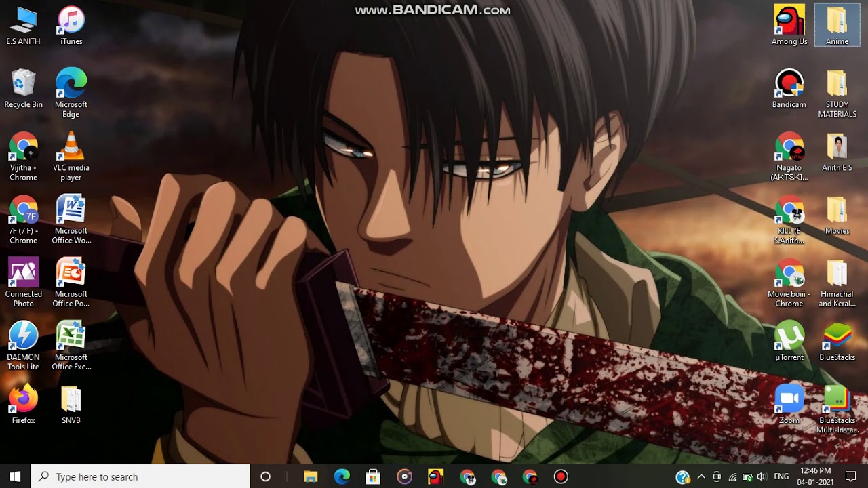Open Microsoft Store from the taskbar
The height and width of the screenshot is (488, 868).
point(373,476)
